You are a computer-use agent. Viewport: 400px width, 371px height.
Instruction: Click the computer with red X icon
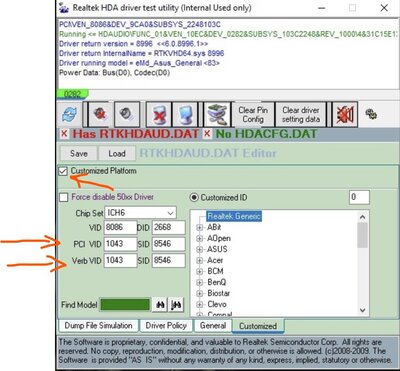(x=159, y=115)
